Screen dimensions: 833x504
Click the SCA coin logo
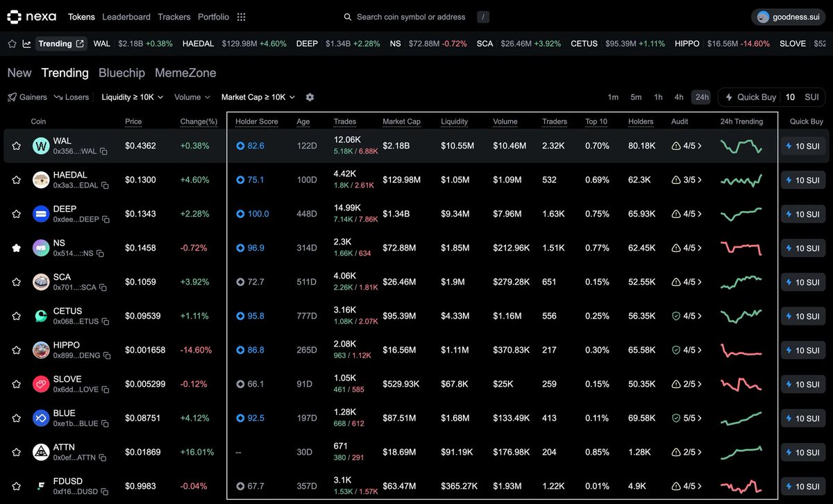point(41,282)
